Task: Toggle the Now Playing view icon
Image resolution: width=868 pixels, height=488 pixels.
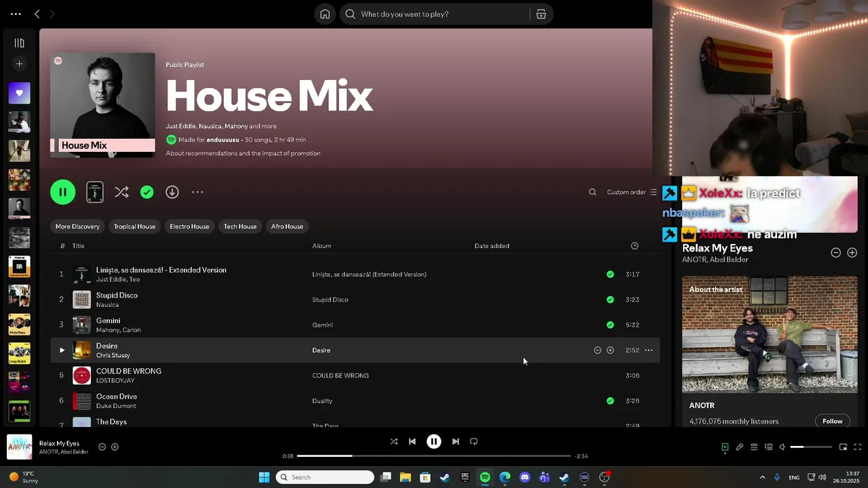Action: (725, 447)
